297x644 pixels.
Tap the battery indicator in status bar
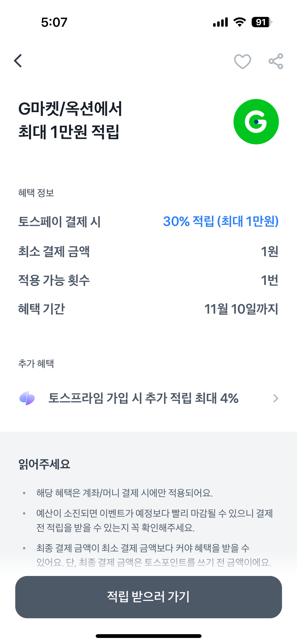pos(261,22)
